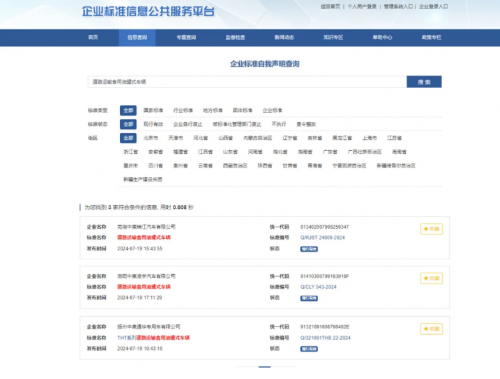Open standard number Q/321091THB 22-2024
This screenshot has height=379, width=500.
[x=325, y=338]
